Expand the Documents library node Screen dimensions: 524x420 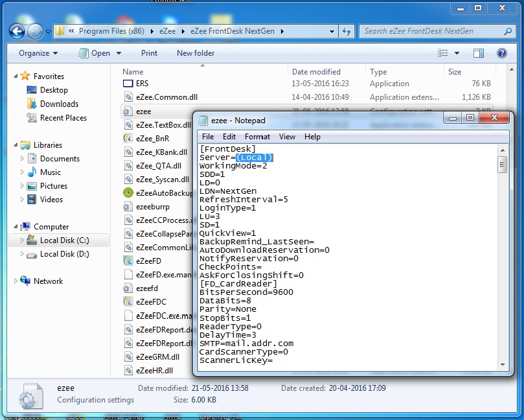coord(22,159)
